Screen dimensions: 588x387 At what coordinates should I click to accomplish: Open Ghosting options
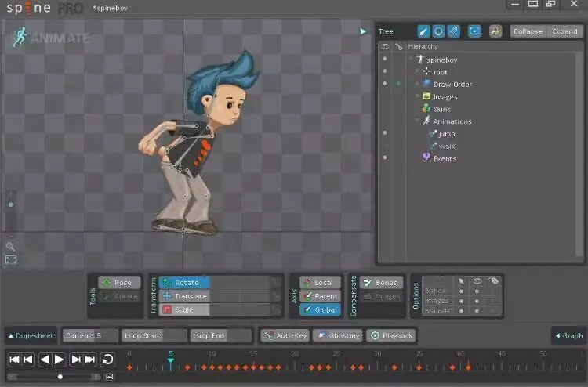click(338, 335)
